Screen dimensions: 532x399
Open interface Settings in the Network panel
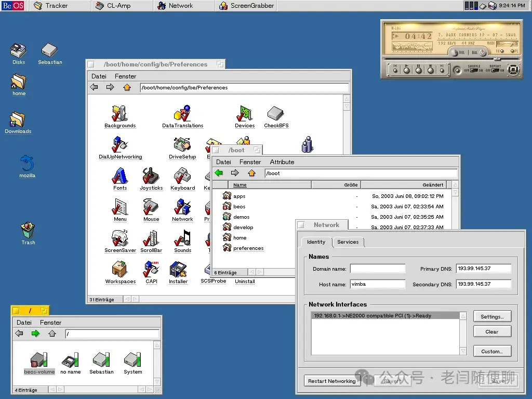pyautogui.click(x=492, y=316)
